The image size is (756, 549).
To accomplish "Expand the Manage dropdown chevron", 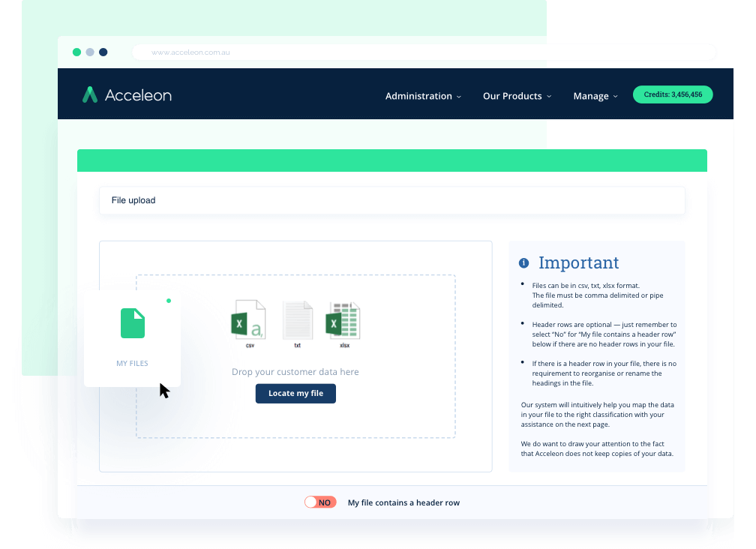I will tap(616, 97).
